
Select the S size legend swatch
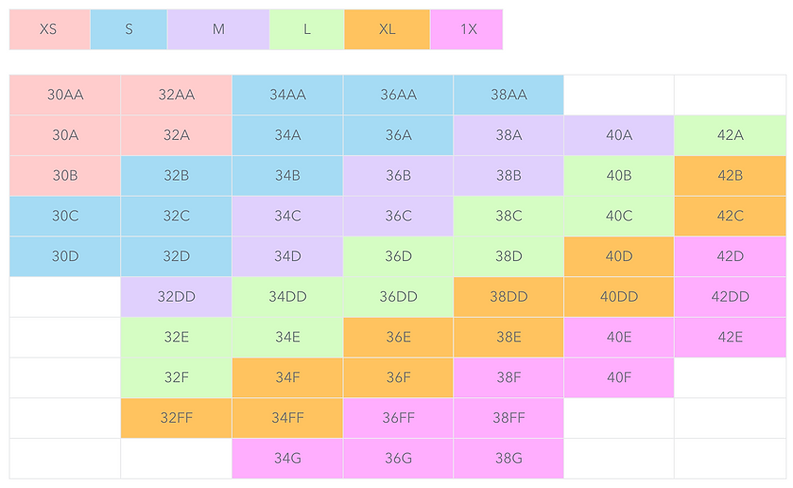click(128, 29)
